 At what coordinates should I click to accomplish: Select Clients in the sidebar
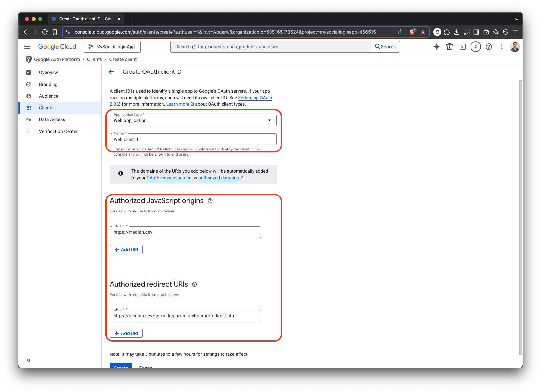pyautogui.click(x=60, y=108)
